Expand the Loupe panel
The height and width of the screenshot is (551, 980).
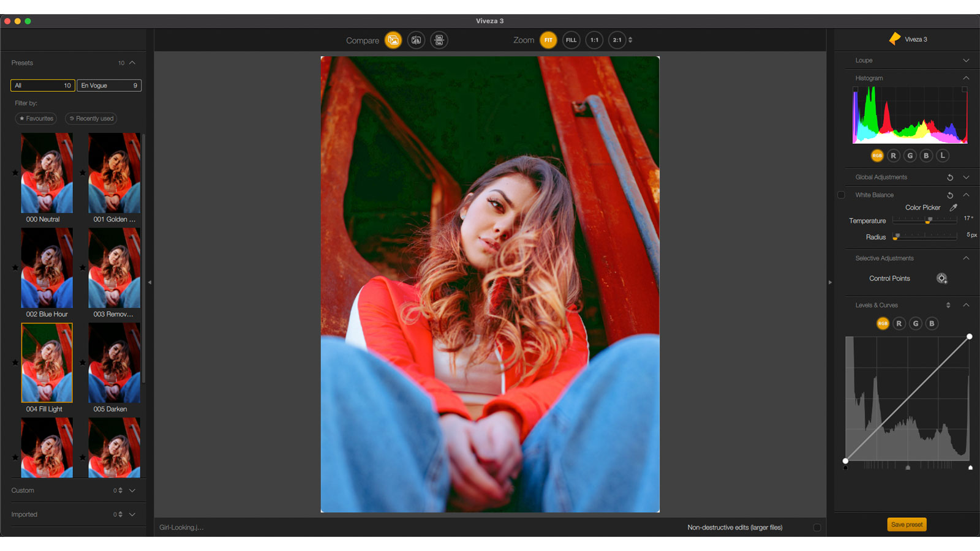point(966,61)
